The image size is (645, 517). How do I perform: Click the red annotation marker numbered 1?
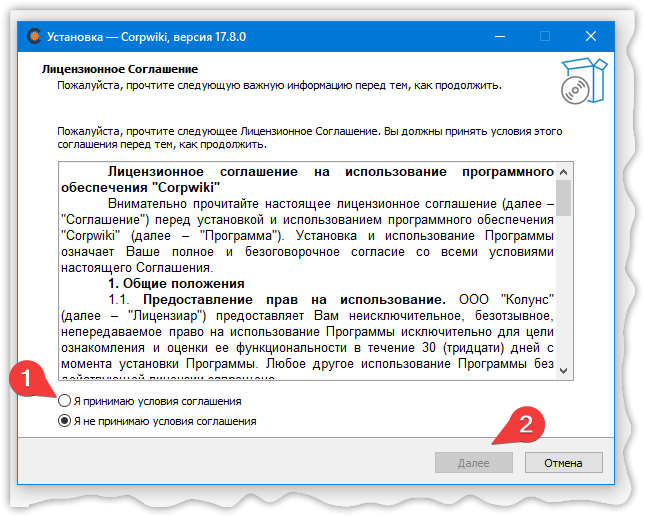tap(30, 381)
